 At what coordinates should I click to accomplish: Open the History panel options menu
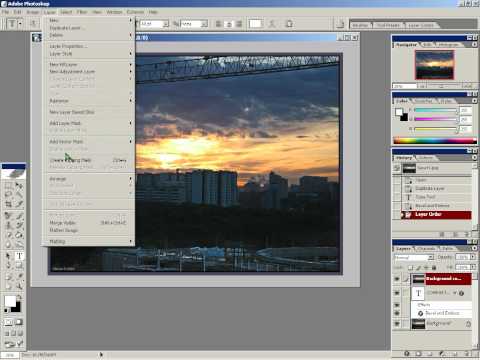click(x=475, y=157)
